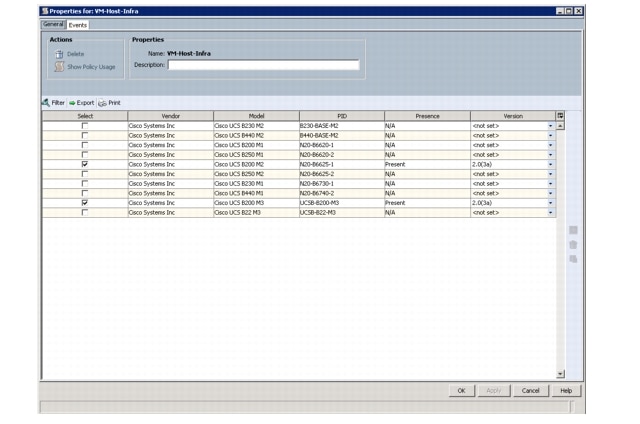This screenshot has width=640, height=424.
Task: Click the Filter toolbar icon
Action: click(x=46, y=102)
